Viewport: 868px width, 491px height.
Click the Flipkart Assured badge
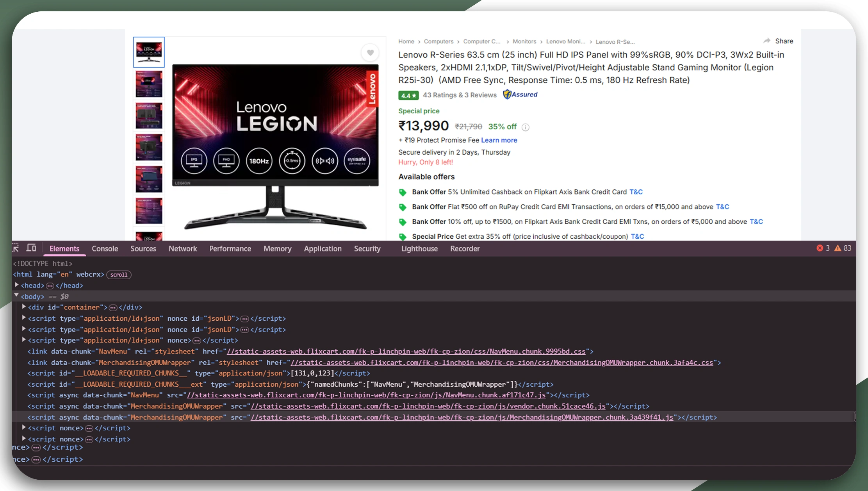[520, 95]
